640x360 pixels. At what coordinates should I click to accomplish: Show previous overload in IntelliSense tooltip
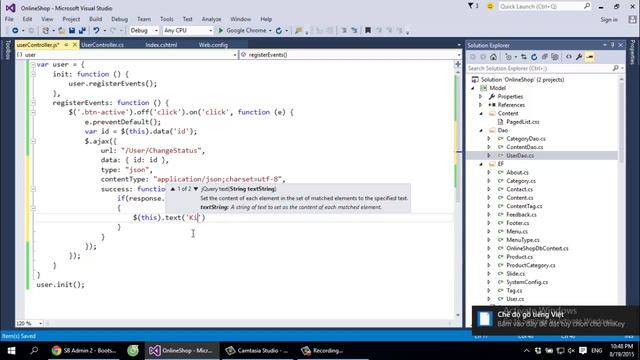[173, 189]
